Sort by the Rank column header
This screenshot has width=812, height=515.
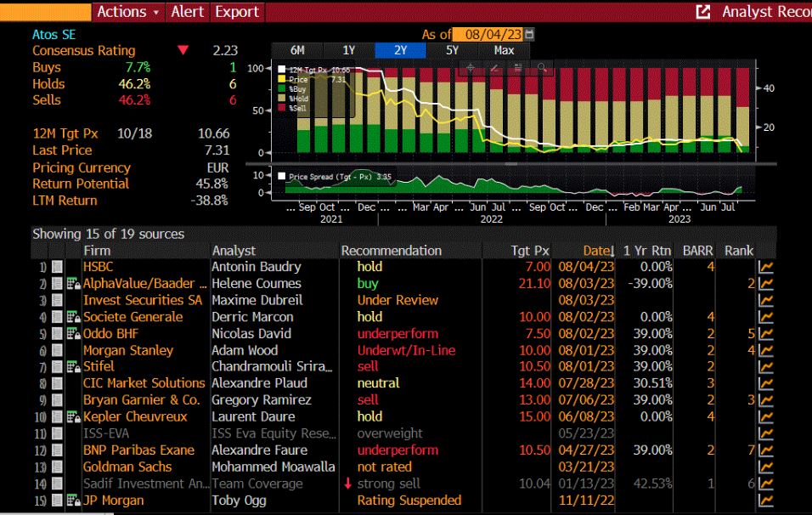click(738, 251)
